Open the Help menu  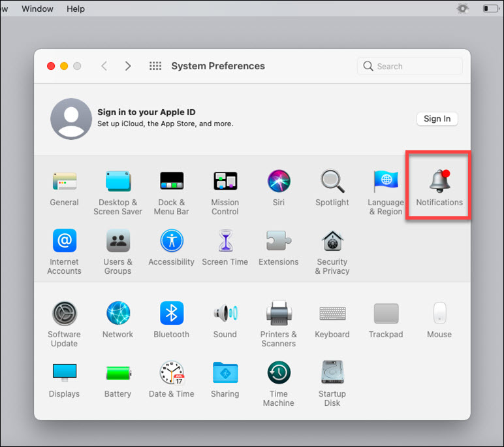coord(76,8)
